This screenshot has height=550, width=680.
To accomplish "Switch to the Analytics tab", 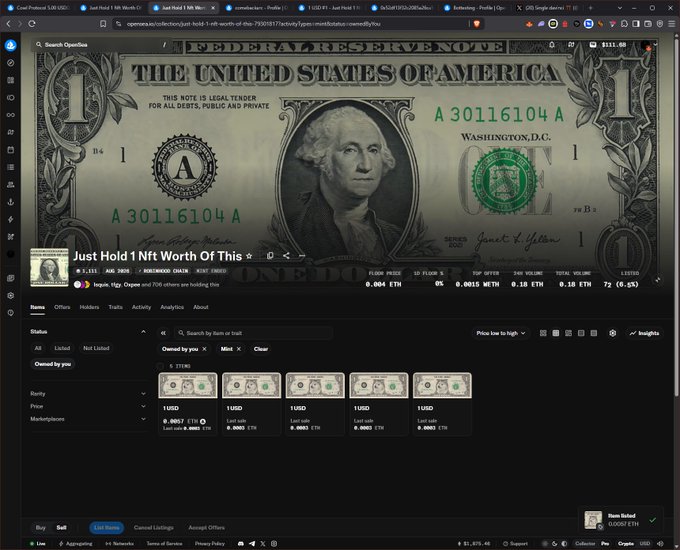I will point(172,307).
